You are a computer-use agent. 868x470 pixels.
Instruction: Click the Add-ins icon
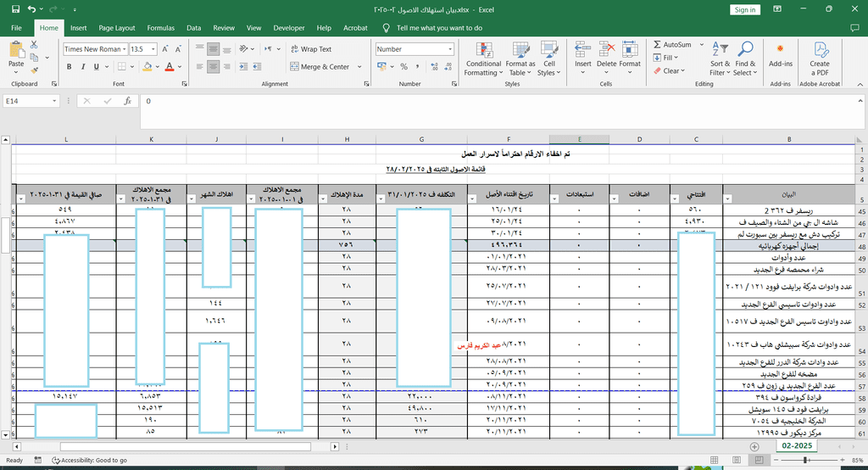coord(781,49)
